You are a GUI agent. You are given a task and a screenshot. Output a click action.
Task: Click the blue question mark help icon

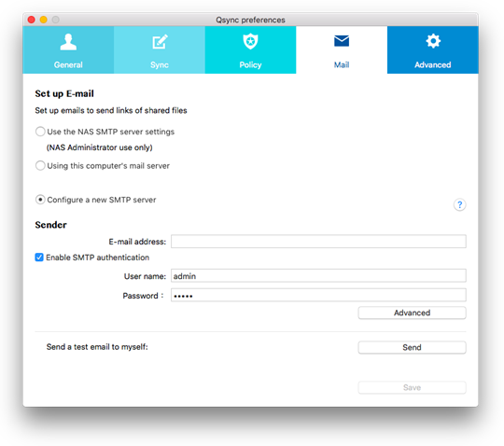[x=459, y=204]
